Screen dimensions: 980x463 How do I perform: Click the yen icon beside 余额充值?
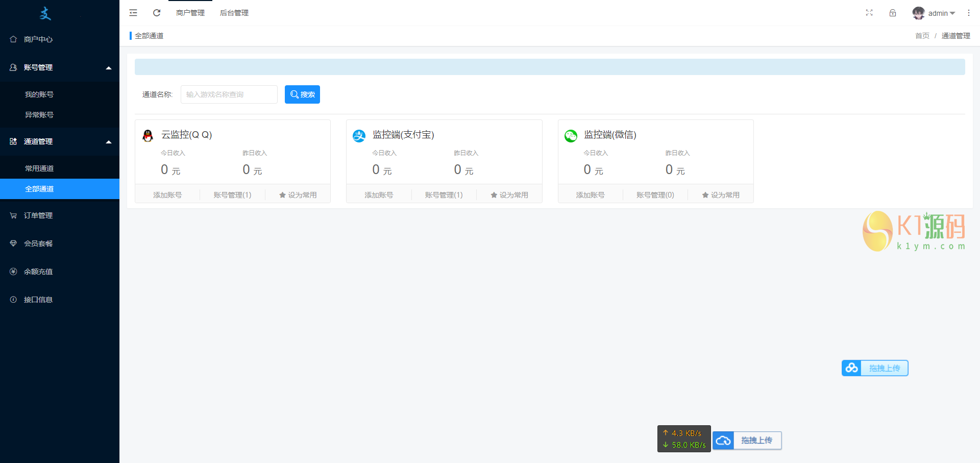click(x=13, y=272)
